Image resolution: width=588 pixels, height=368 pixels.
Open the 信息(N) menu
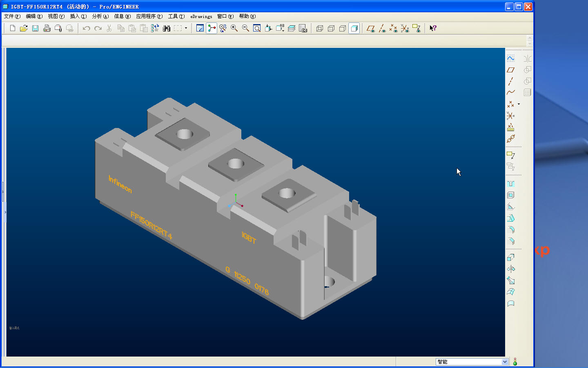[122, 16]
